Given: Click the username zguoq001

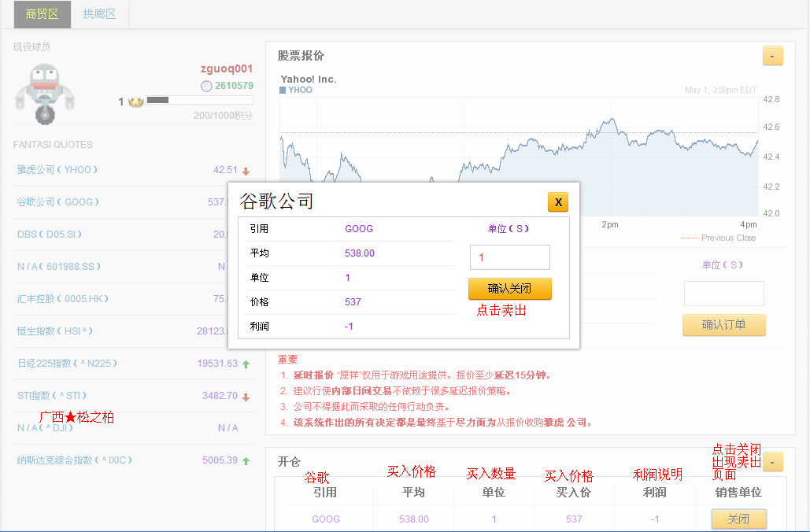Looking at the screenshot, I should pos(227,68).
